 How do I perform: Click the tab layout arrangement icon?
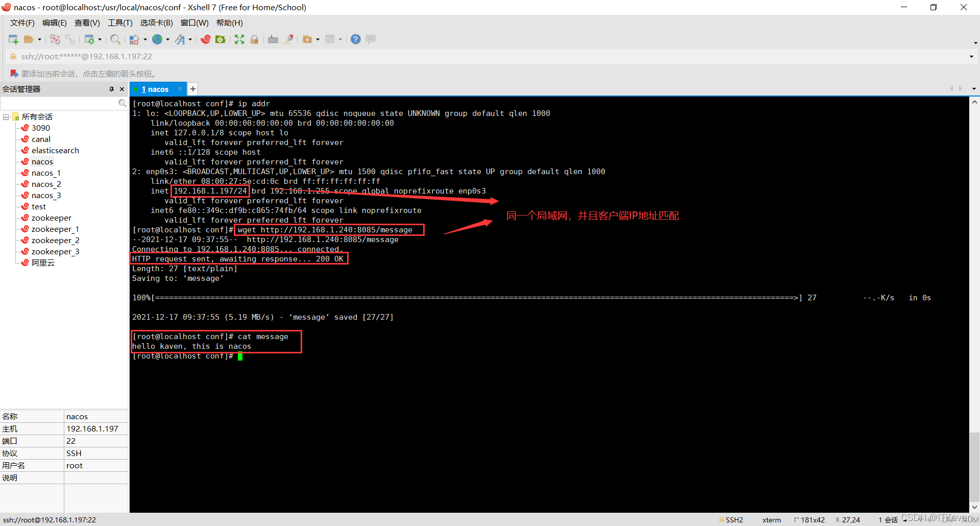(x=330, y=39)
